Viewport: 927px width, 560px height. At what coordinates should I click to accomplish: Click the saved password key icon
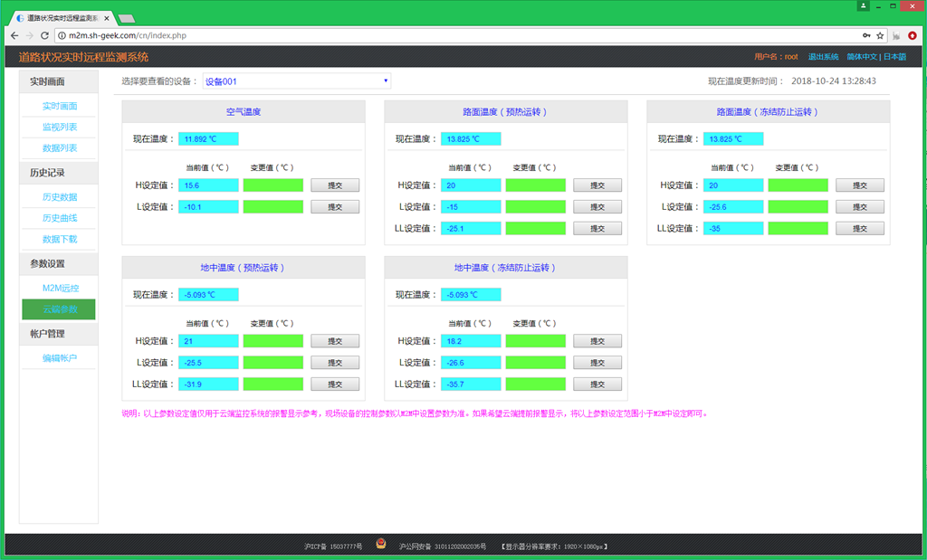point(866,35)
